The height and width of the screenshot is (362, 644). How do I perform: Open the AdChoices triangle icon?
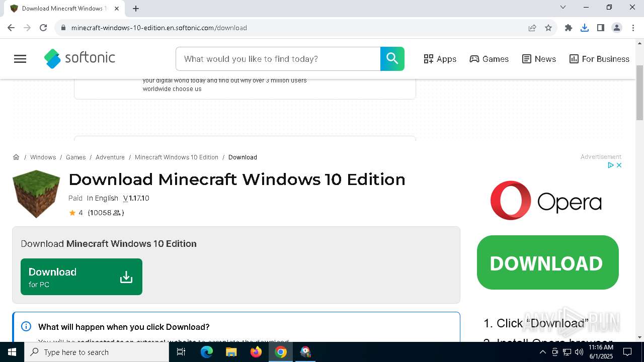tap(610, 165)
